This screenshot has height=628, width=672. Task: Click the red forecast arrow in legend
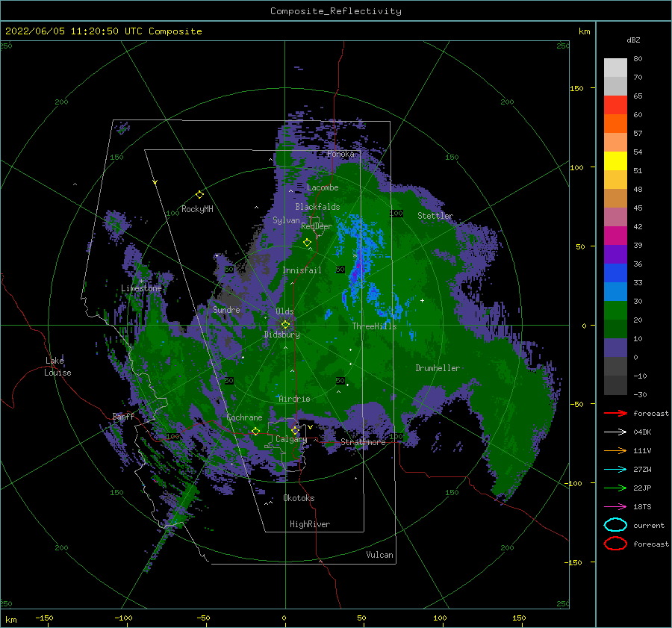point(615,413)
